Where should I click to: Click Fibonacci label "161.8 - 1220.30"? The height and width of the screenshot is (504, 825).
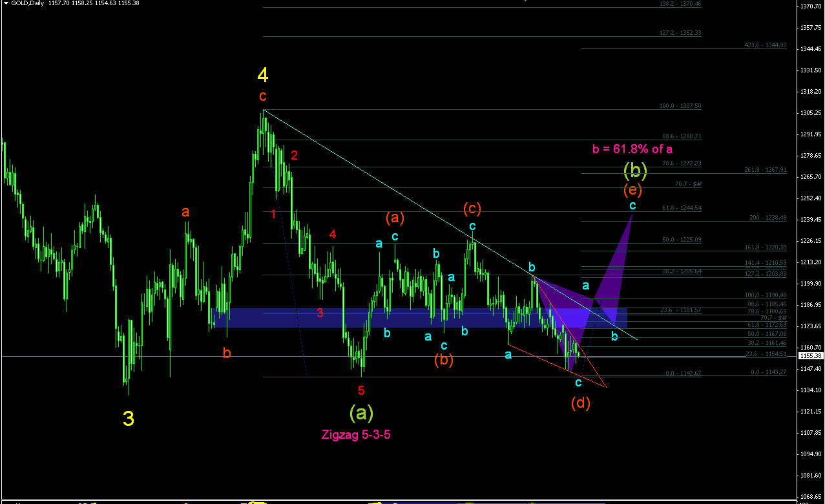[766, 247]
